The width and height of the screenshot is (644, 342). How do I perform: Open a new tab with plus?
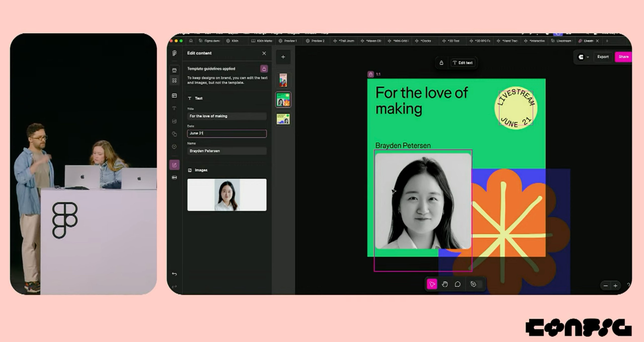coord(607,41)
